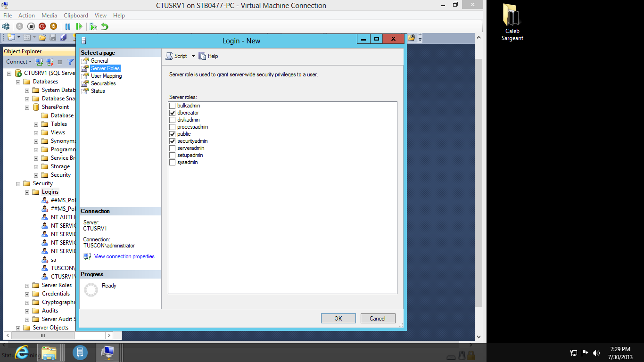Viewport: 644px width, 362px height.
Task: Collapse the Databases tree node
Action: point(18,82)
